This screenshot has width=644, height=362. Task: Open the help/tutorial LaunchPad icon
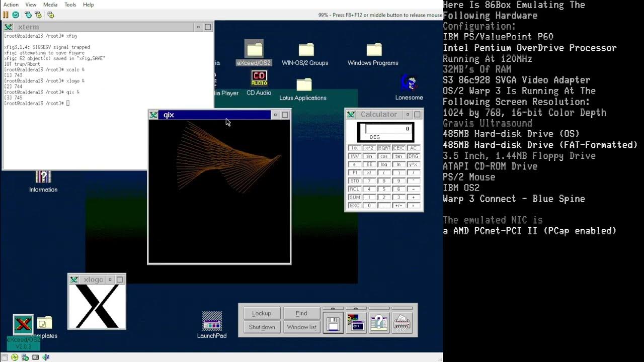[379, 323]
